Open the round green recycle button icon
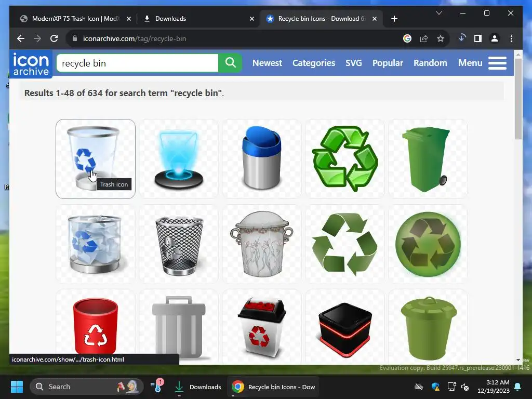Screen dimensions: 532x399 (x=428, y=244)
